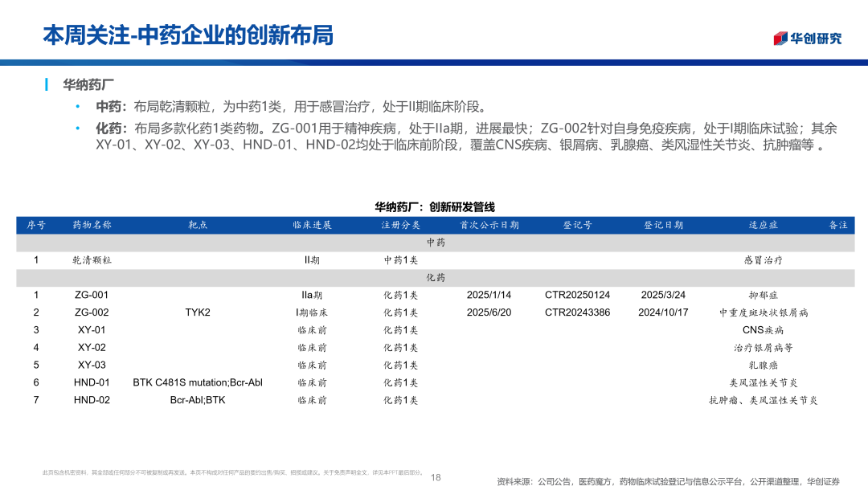Click the date 2025/3/24

click(663, 295)
